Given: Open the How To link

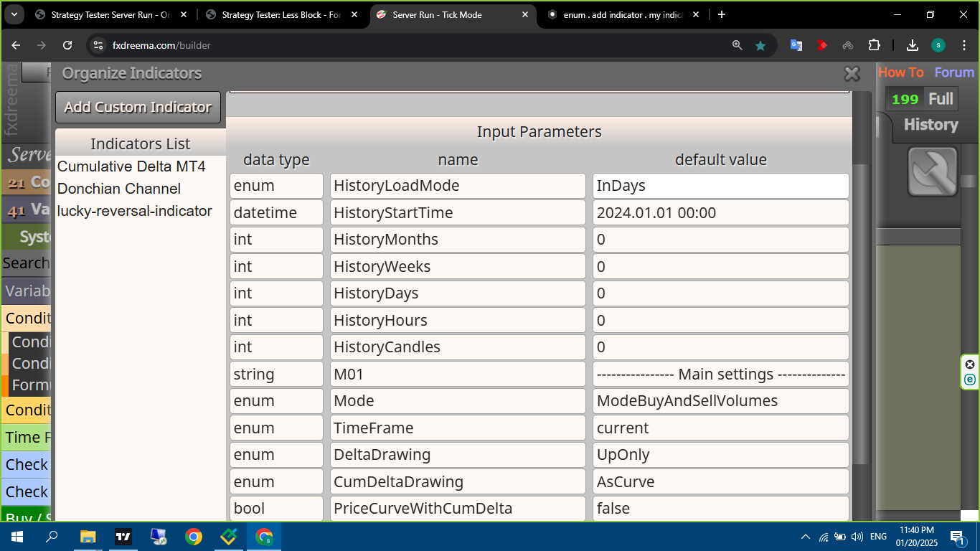Looking at the screenshot, I should pyautogui.click(x=901, y=72).
